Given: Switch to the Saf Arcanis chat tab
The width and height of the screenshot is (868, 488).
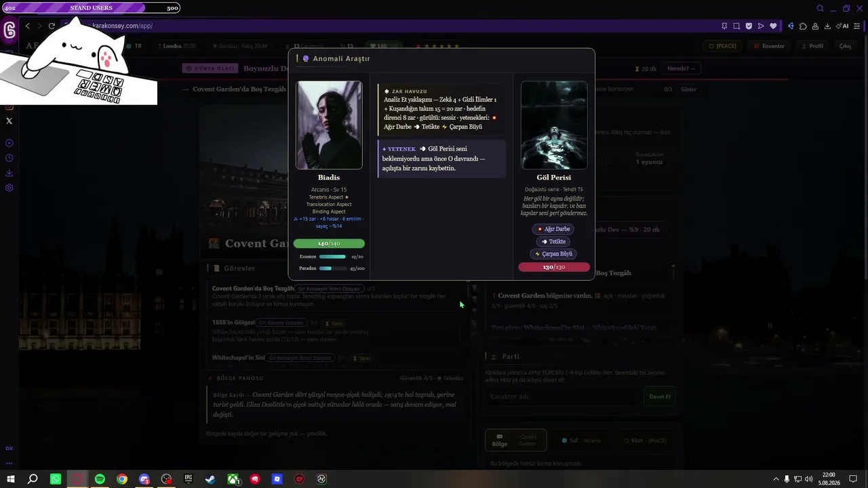Looking at the screenshot, I should 581,441.
